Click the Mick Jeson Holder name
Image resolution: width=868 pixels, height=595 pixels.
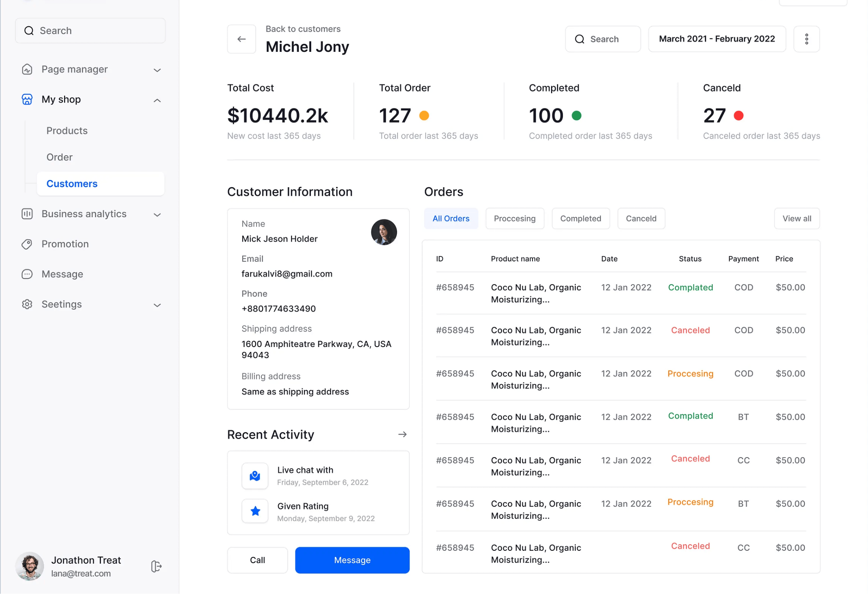(x=280, y=239)
